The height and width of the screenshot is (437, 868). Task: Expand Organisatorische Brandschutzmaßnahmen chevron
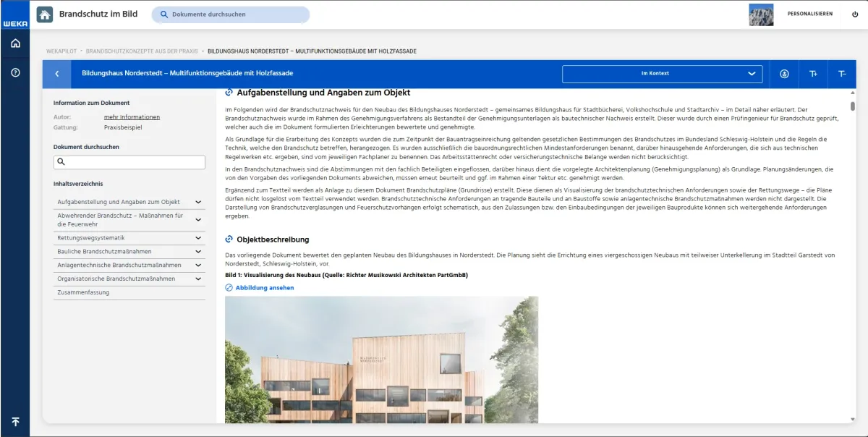[x=198, y=279]
